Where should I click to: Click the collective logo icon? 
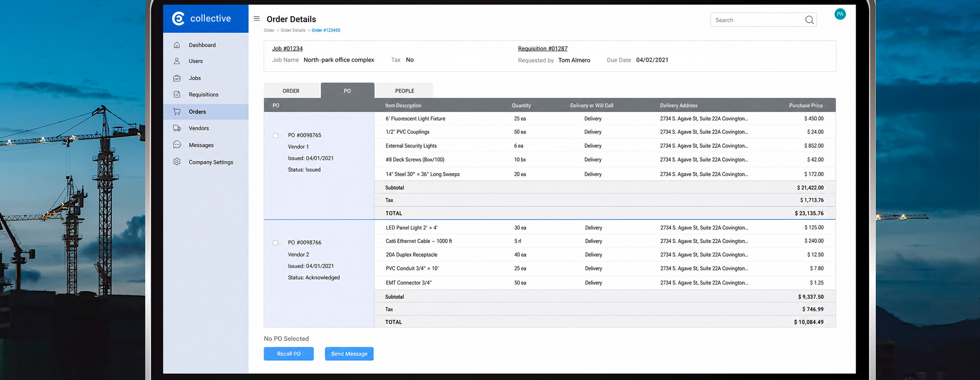pos(178,18)
